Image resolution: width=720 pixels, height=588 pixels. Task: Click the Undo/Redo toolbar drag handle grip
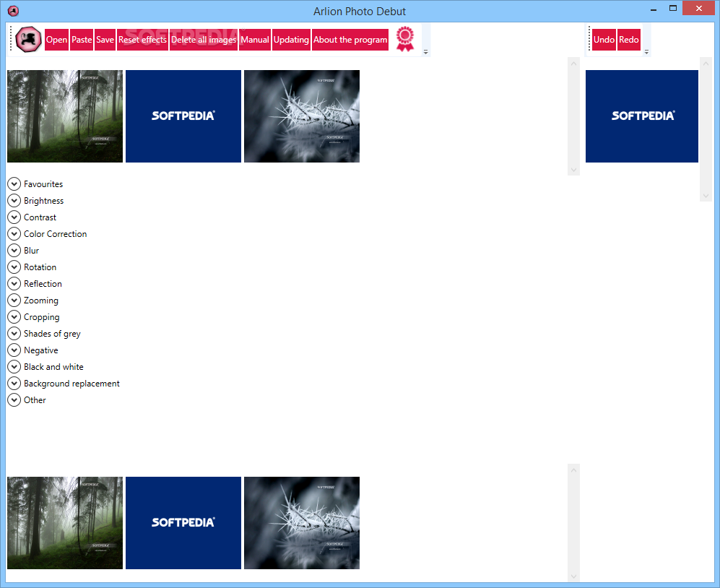[589, 39]
